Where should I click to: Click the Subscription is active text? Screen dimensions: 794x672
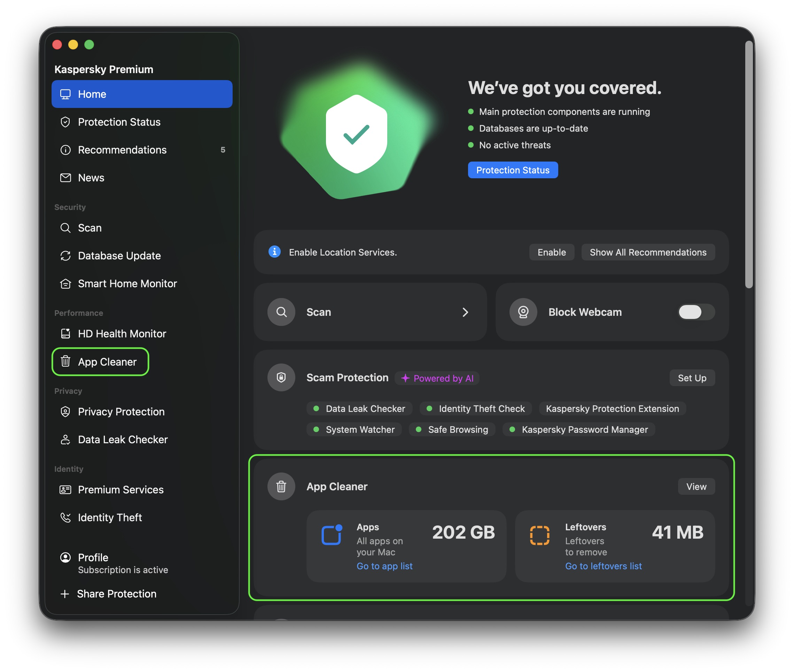click(123, 570)
